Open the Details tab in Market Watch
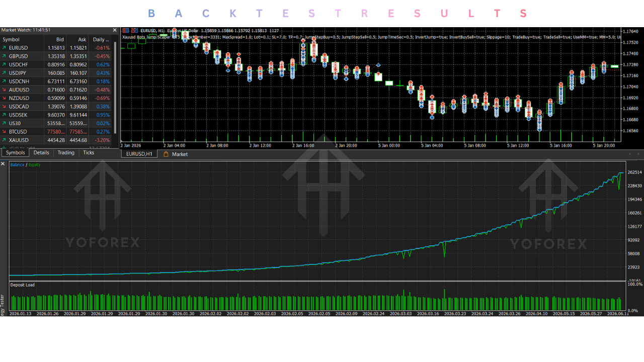The width and height of the screenshot is (644, 362). point(41,152)
